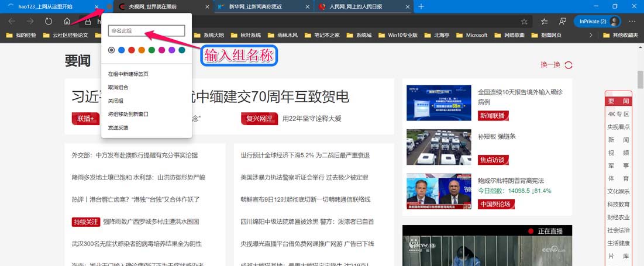Expand the bookmarks bar overflow chevron

pos(591,35)
